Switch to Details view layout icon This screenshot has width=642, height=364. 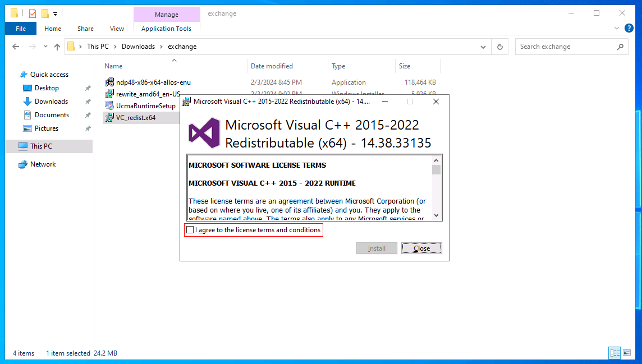(x=615, y=353)
